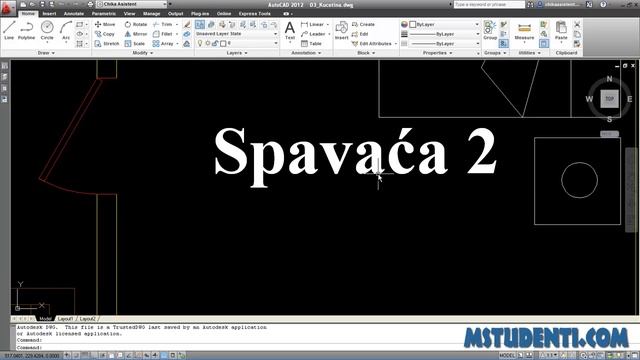Screen dimensions: 640x360
Task: Switch to the Layout1 tab
Action: (x=65, y=319)
